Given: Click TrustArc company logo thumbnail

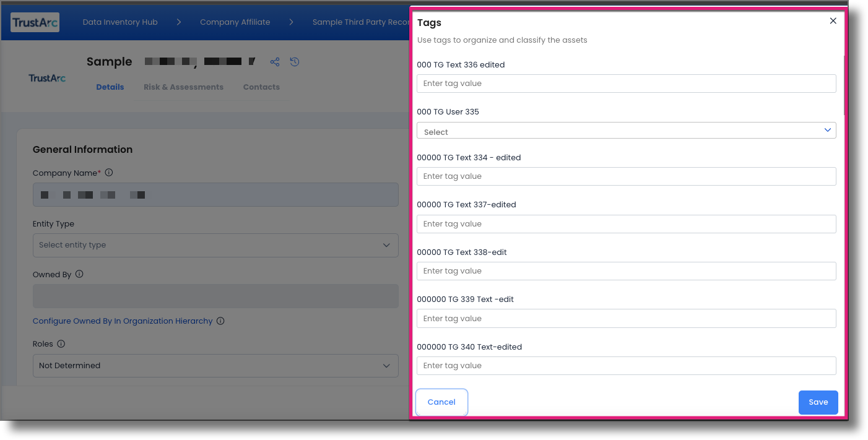Looking at the screenshot, I should click(47, 78).
